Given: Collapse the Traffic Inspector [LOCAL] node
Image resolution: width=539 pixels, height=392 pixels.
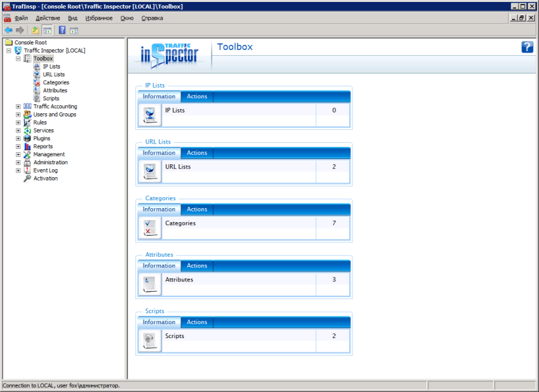Looking at the screenshot, I should [x=9, y=51].
